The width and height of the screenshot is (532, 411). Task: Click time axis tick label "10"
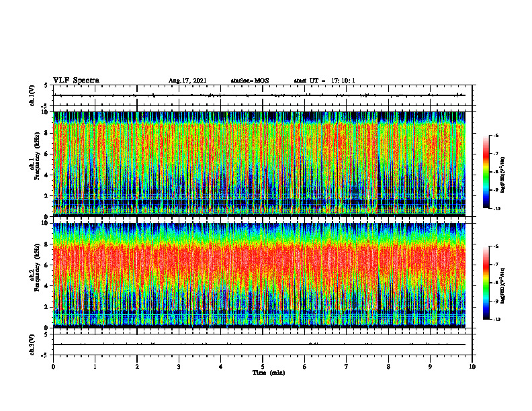pyautogui.click(x=472, y=367)
